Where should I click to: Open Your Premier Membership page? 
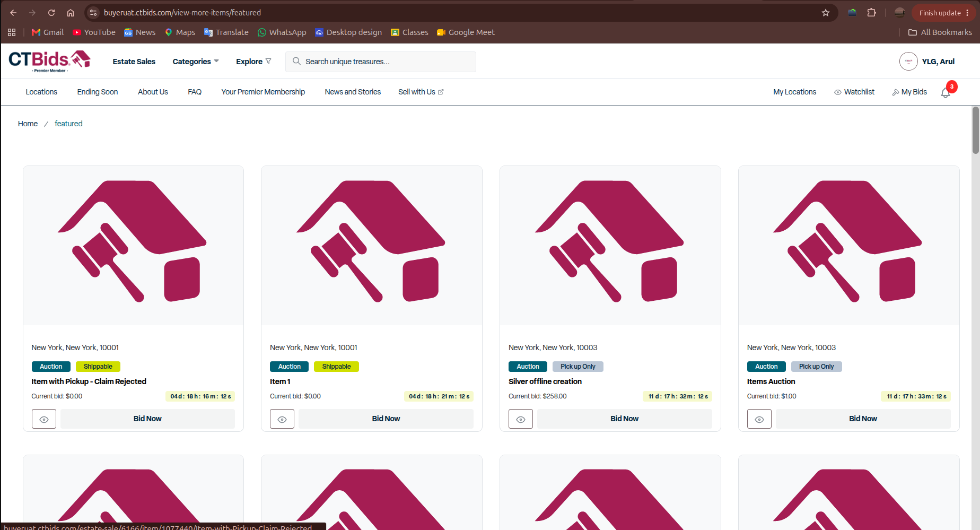tap(263, 92)
